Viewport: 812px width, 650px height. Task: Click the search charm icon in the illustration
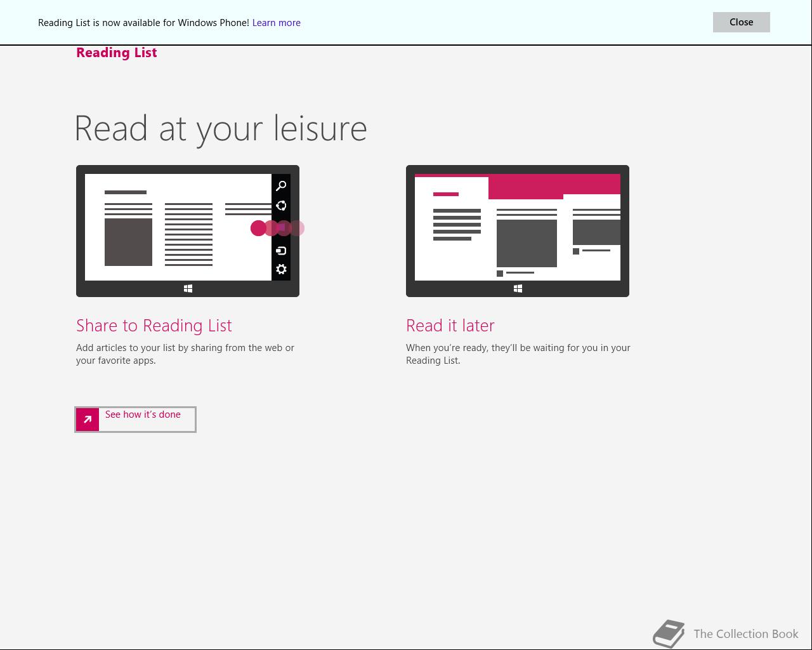[x=281, y=186]
